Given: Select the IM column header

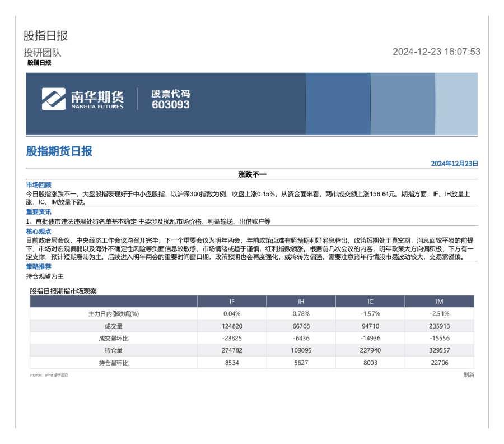Looking at the screenshot, I should click(439, 302).
